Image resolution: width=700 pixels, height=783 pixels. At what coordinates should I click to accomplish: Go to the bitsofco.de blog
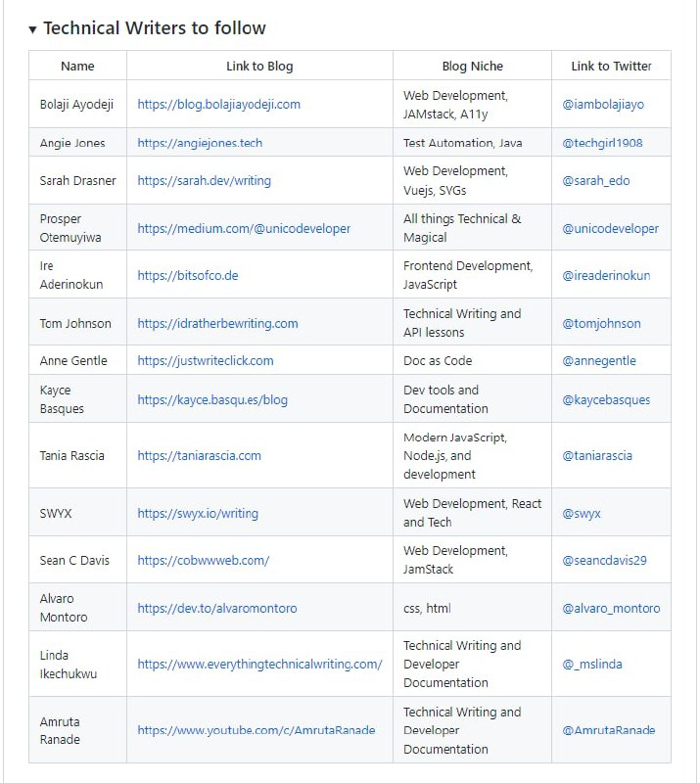pos(187,276)
